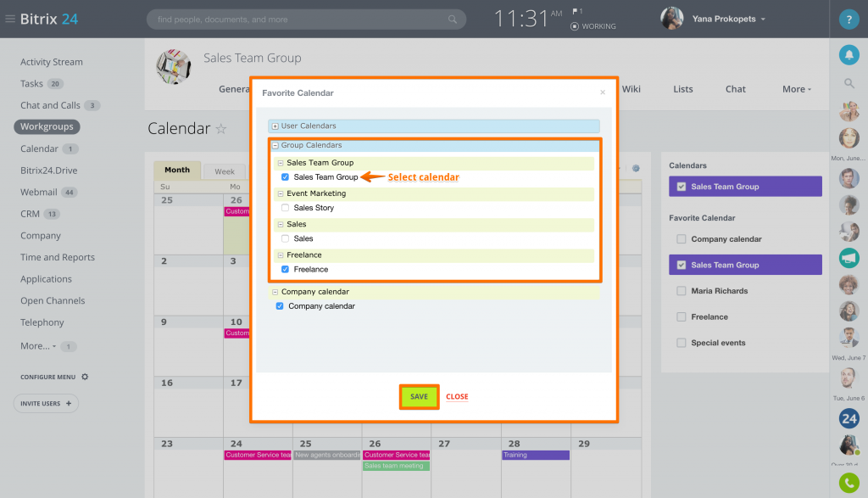Viewport: 868px width, 498px height.
Task: Switch to Week view tab
Action: click(224, 171)
